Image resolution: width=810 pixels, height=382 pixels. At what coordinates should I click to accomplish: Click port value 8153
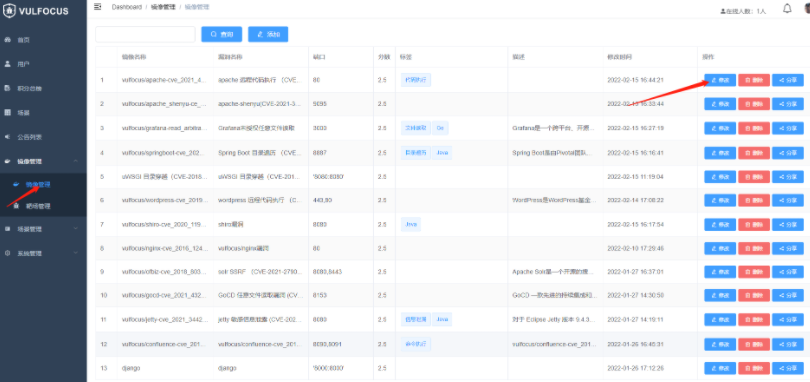point(320,296)
